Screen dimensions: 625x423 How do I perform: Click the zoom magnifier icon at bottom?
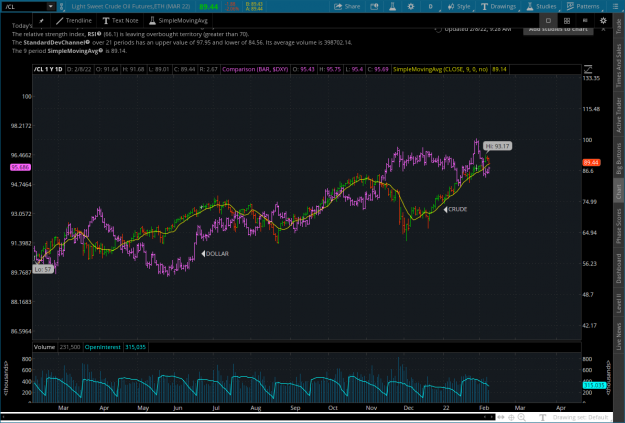click(521, 417)
